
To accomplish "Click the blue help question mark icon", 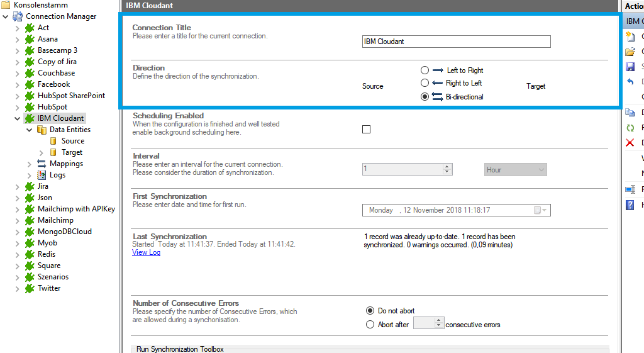I will (x=630, y=205).
